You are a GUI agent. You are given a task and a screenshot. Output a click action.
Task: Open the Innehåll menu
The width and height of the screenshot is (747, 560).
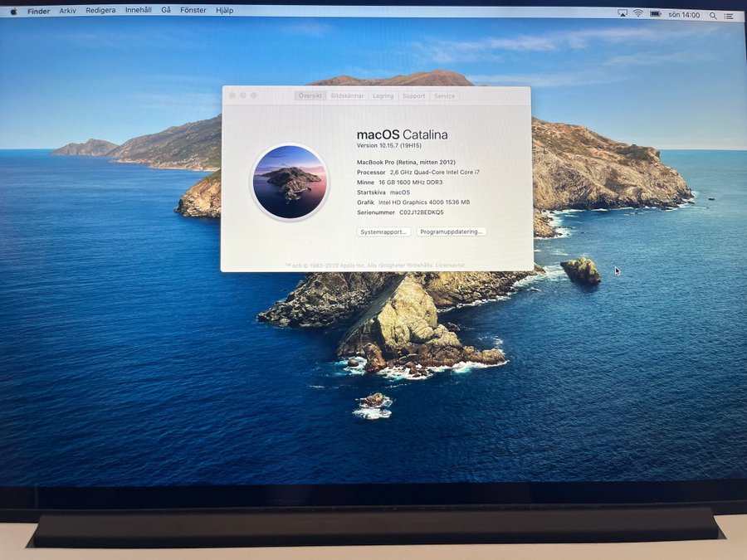(138, 10)
